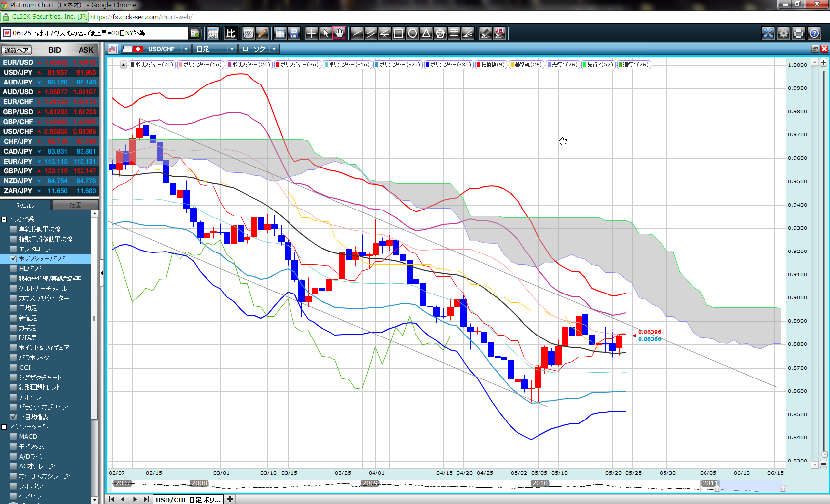Click the 2009 marker on timeline
Image resolution: width=830 pixels, height=504 pixels.
point(370,483)
